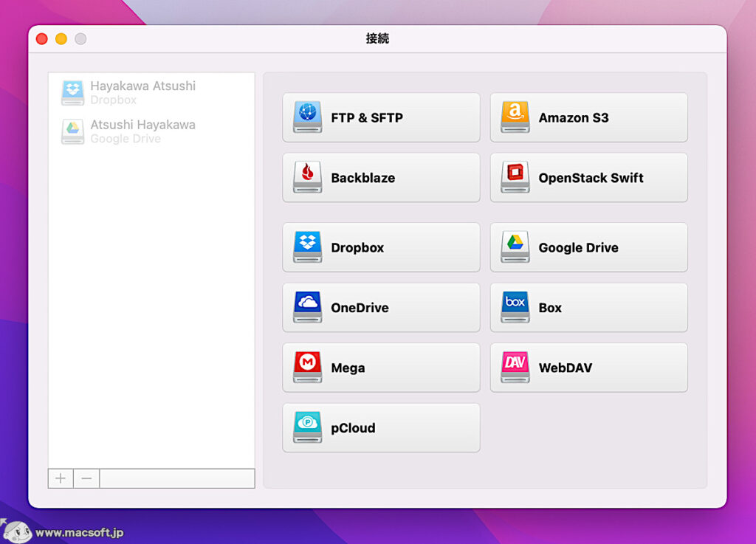Click Dropbox icon beside Hayakawa Atsushi
This screenshot has width=756, height=544.
point(73,92)
